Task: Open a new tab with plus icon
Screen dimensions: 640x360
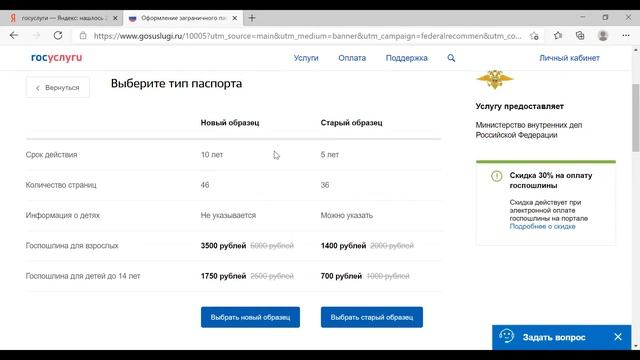Action: coord(252,18)
